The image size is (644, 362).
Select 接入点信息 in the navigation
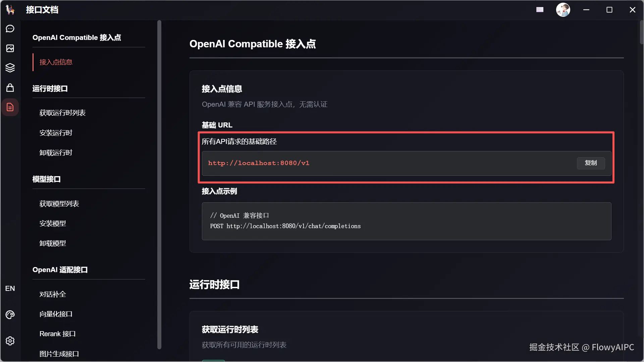(x=56, y=62)
